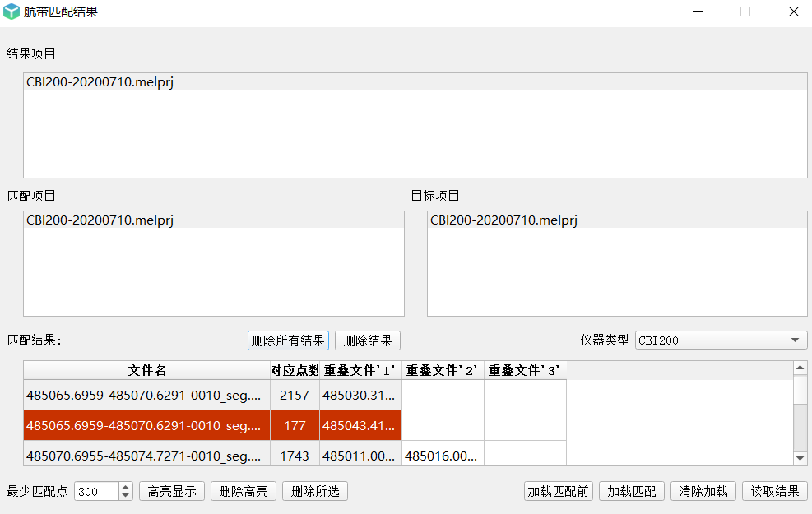Click overlap file cell 485043.41...
This screenshot has width=812, height=514.
click(360, 425)
